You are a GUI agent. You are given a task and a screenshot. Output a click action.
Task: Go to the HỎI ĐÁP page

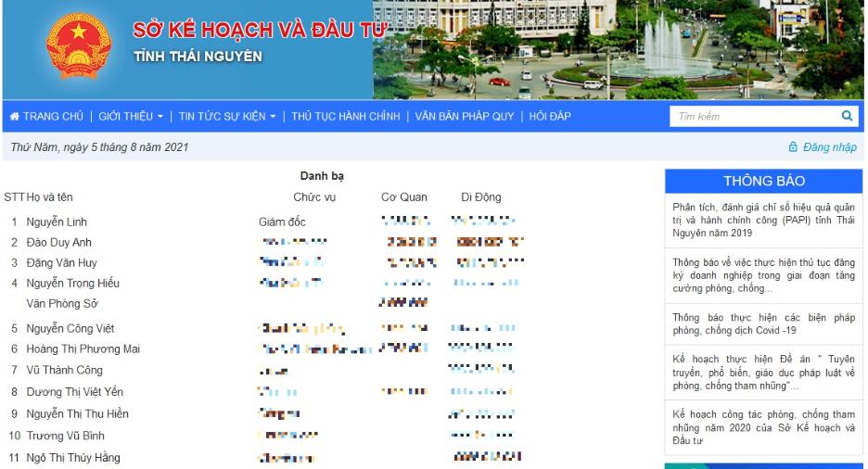point(550,117)
